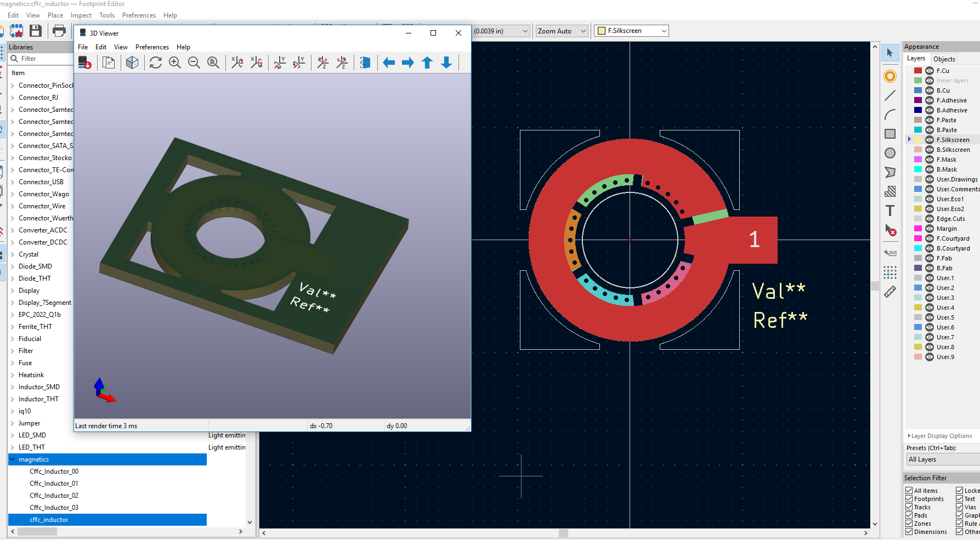The width and height of the screenshot is (980, 540).
Task: Toggle visibility of the Edge.Cuts layer
Action: [x=930, y=219]
